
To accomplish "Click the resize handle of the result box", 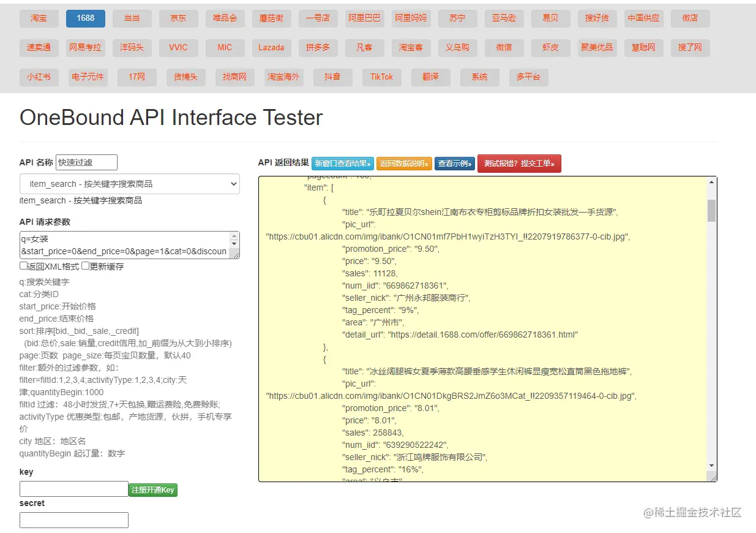I will click(x=713, y=478).
